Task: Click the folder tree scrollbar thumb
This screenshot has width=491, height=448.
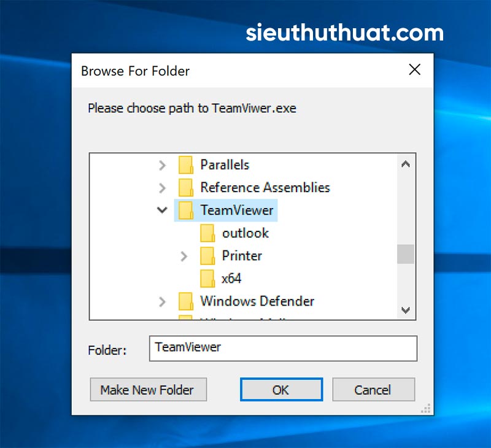Action: 406,254
